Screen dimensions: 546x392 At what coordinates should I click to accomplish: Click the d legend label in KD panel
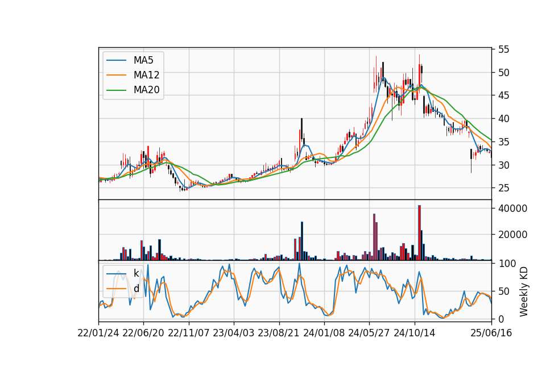coord(136,289)
